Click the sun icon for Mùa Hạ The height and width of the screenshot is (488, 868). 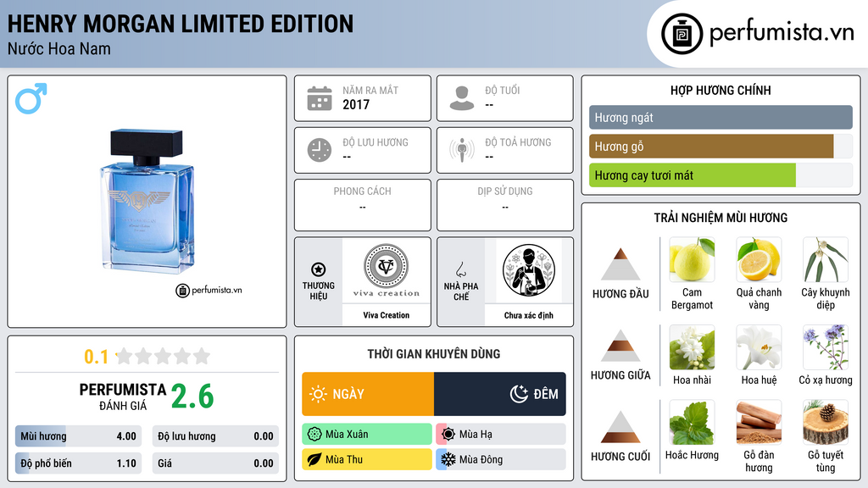[448, 435]
